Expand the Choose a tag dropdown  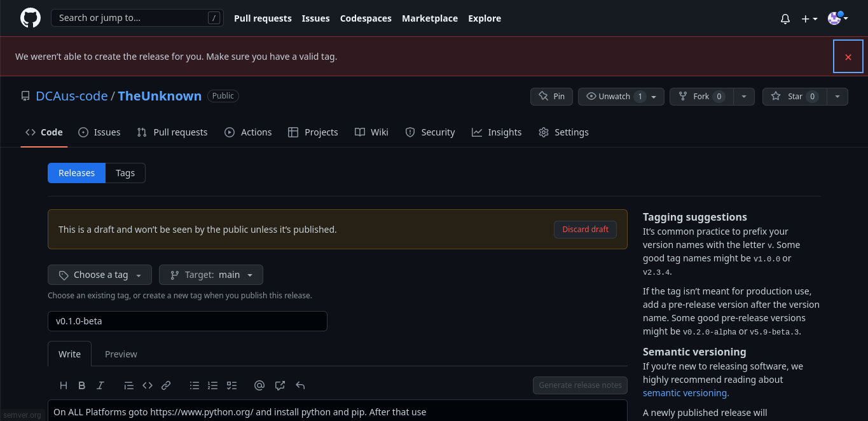(x=100, y=275)
